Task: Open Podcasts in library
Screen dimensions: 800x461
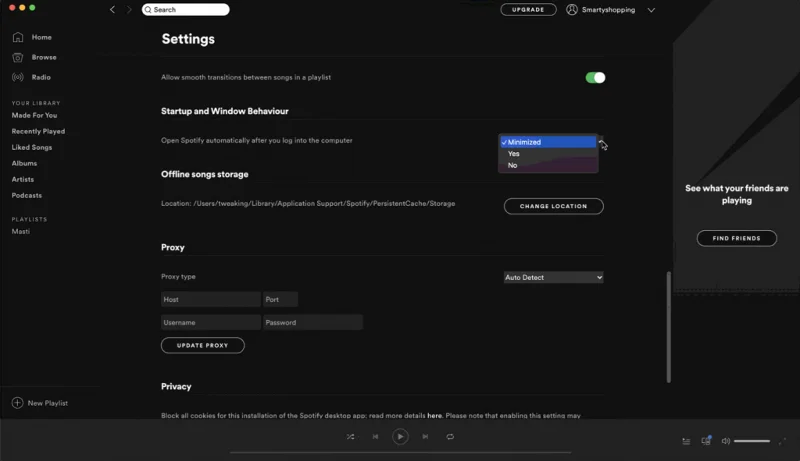Action: pyautogui.click(x=27, y=195)
